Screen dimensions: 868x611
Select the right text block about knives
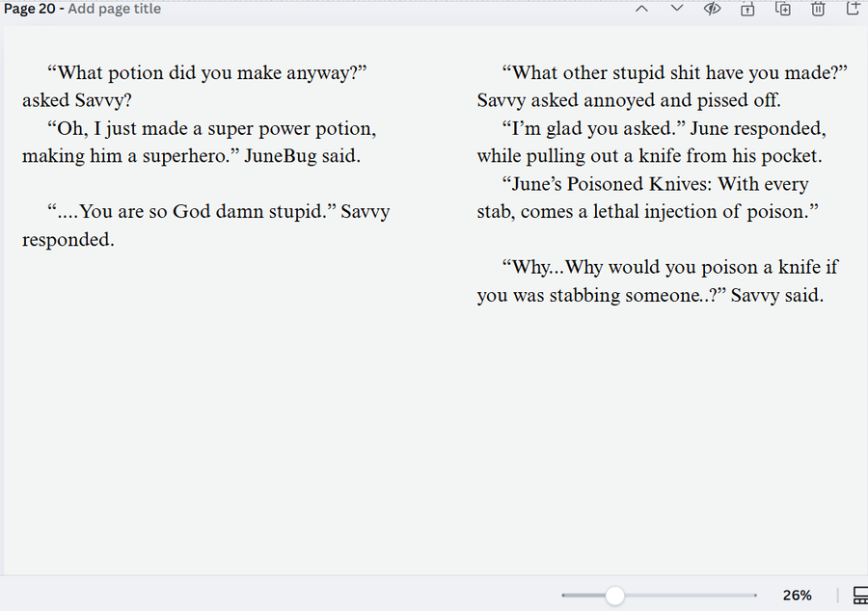662,183
